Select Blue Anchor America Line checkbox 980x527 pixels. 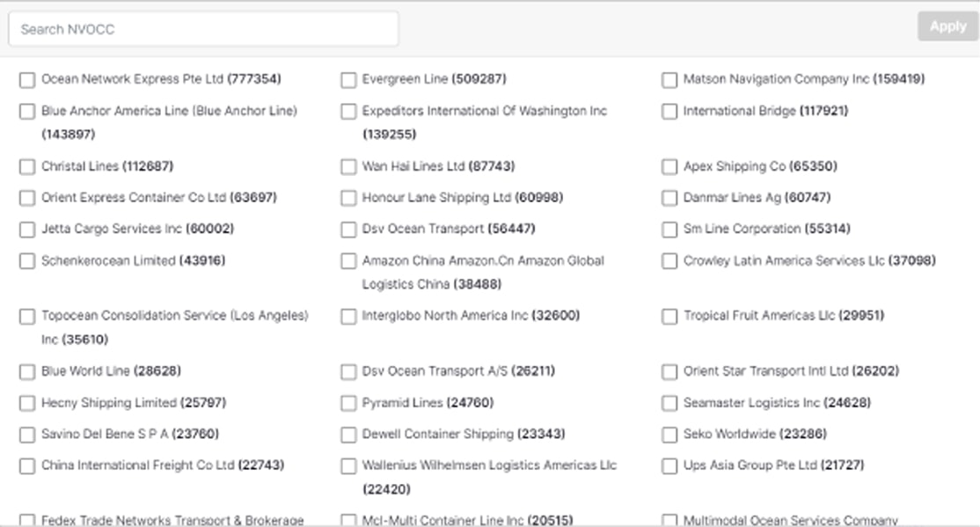tap(27, 111)
